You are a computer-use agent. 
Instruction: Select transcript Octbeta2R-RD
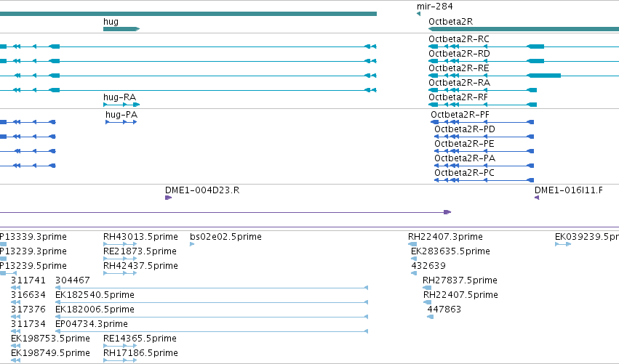coord(459,54)
